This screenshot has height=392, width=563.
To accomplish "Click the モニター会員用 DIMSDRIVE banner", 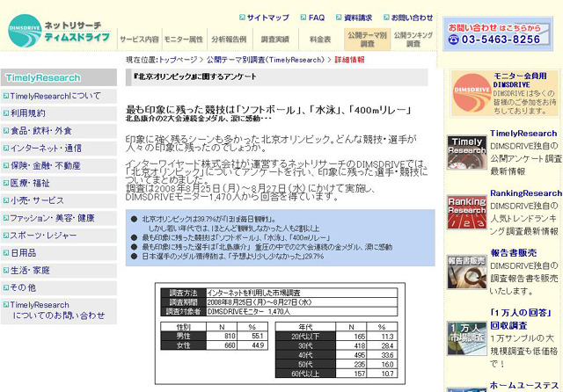I will tap(504, 93).
